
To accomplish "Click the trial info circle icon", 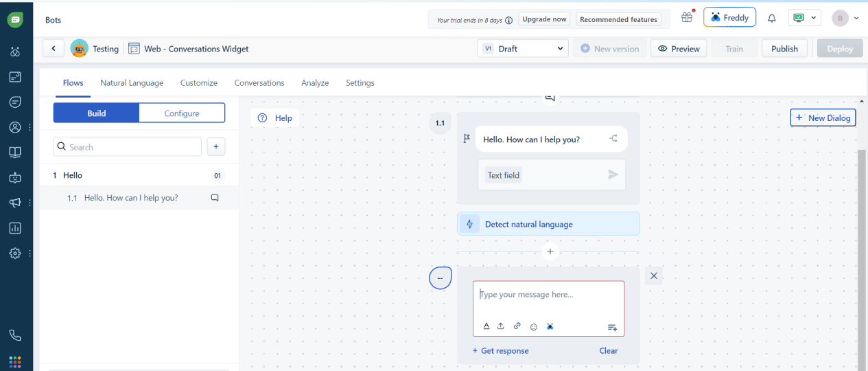I will pos(508,20).
